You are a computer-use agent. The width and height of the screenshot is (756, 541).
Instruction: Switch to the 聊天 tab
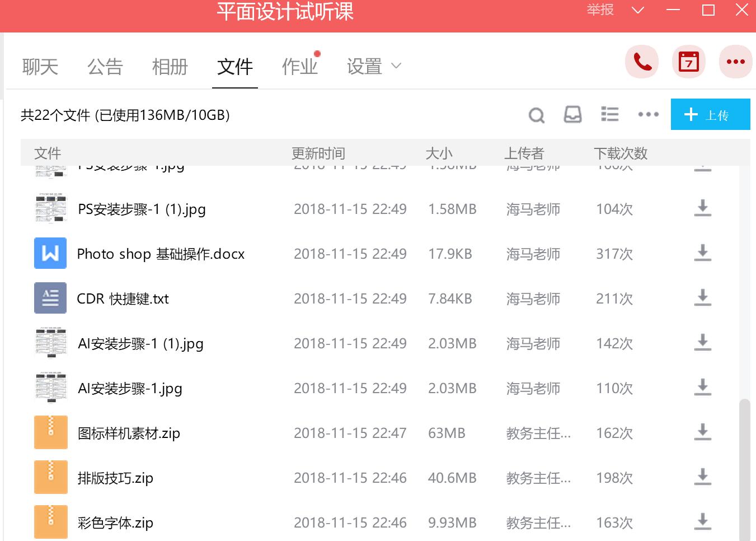tap(39, 66)
